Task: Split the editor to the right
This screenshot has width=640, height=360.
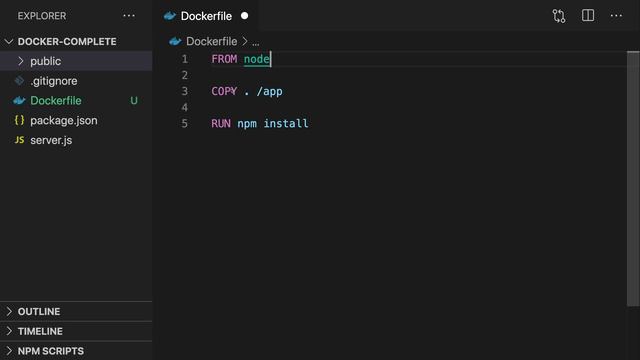Action: tap(588, 16)
